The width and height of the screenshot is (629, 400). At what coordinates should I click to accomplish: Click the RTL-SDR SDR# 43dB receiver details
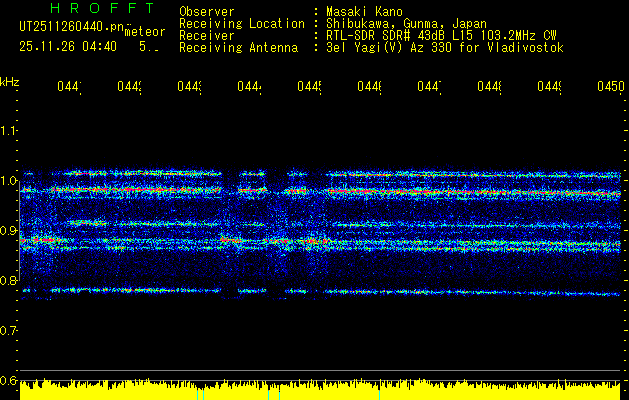[x=441, y=36]
